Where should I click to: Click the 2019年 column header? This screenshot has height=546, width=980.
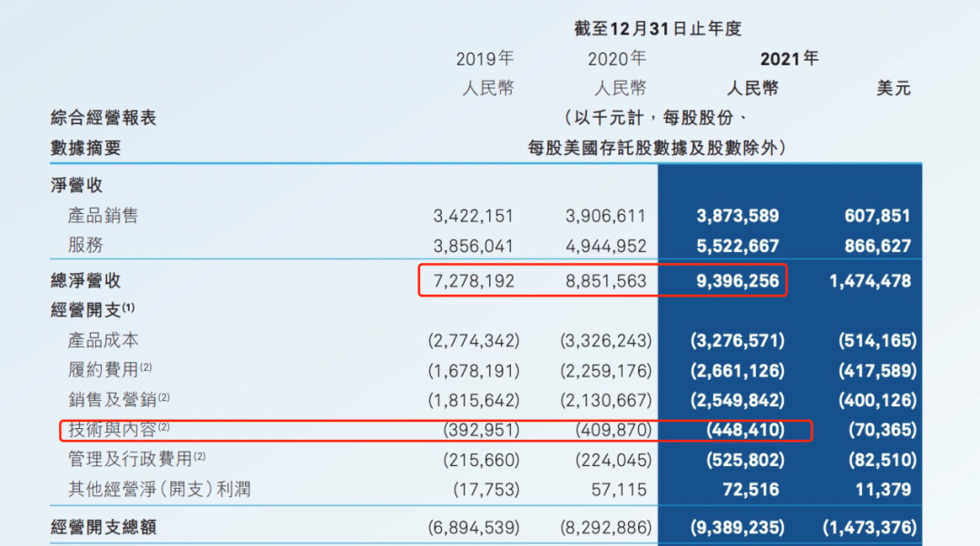coord(485,58)
